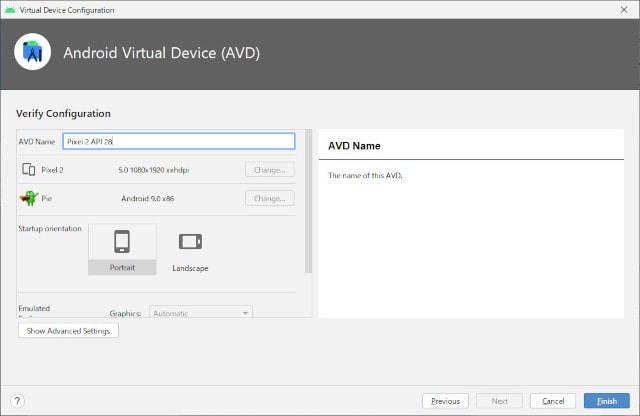Image resolution: width=640 pixels, height=416 pixels.
Task: Select the Landscape phone icon
Action: click(190, 241)
